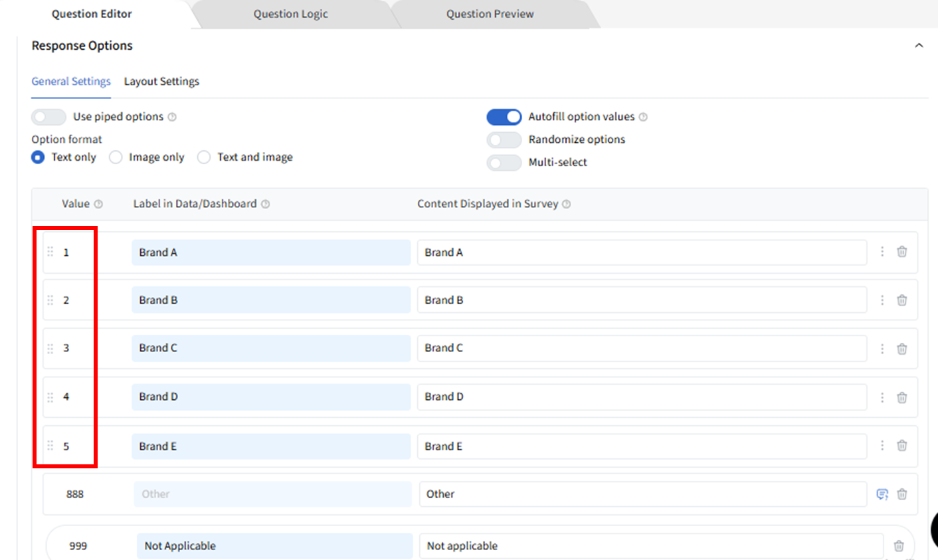938x560 pixels.
Task: Enable Randomize options switch
Action: [504, 140]
